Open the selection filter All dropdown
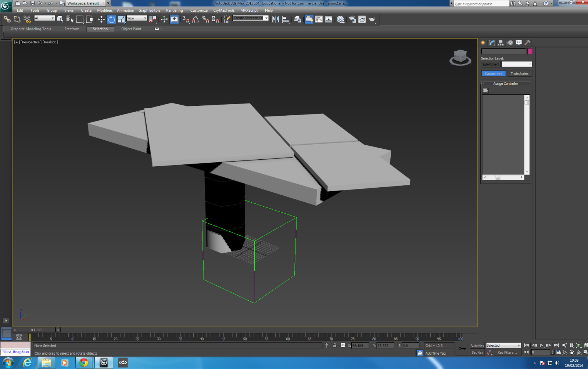 click(x=44, y=18)
